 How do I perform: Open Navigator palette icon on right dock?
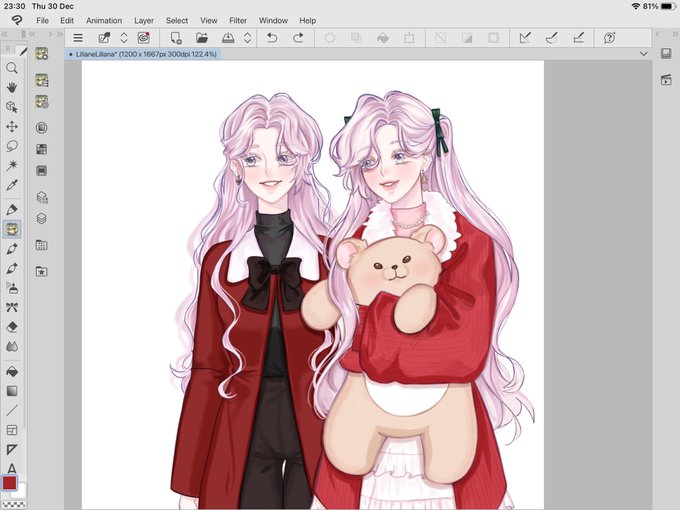(666, 54)
